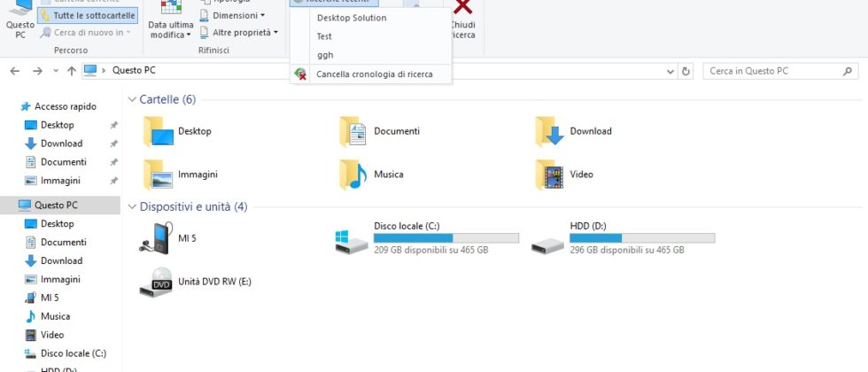868x372 pixels.
Task: Click the PC icon in address bar
Action: click(x=90, y=70)
